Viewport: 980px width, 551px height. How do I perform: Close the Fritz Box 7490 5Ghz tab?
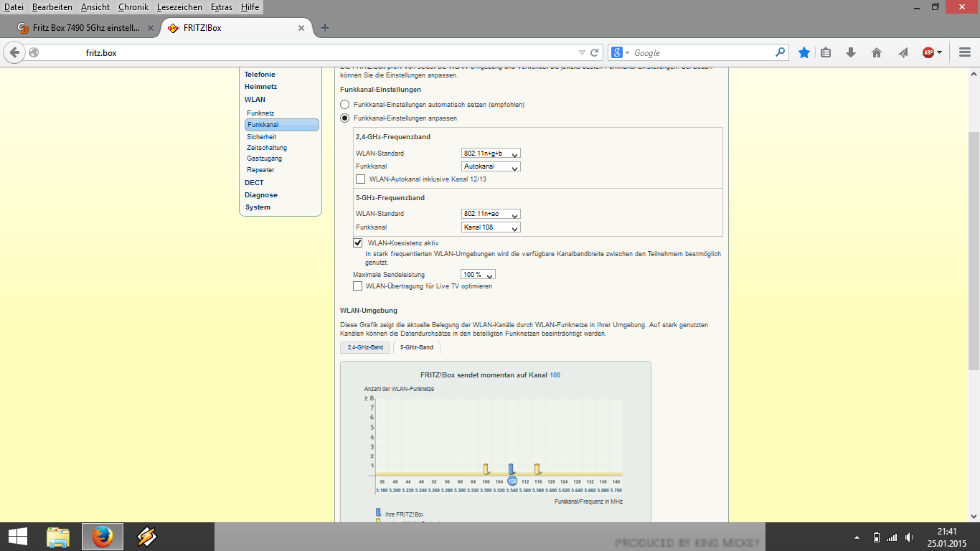[x=151, y=28]
